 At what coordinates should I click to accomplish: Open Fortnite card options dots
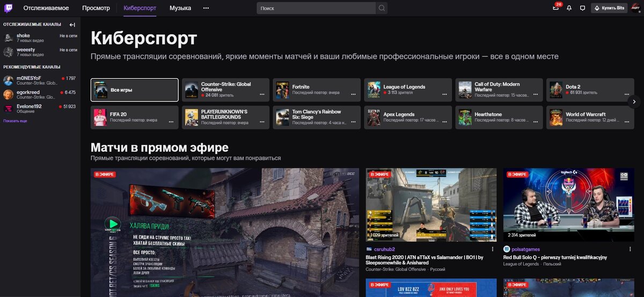(x=354, y=94)
